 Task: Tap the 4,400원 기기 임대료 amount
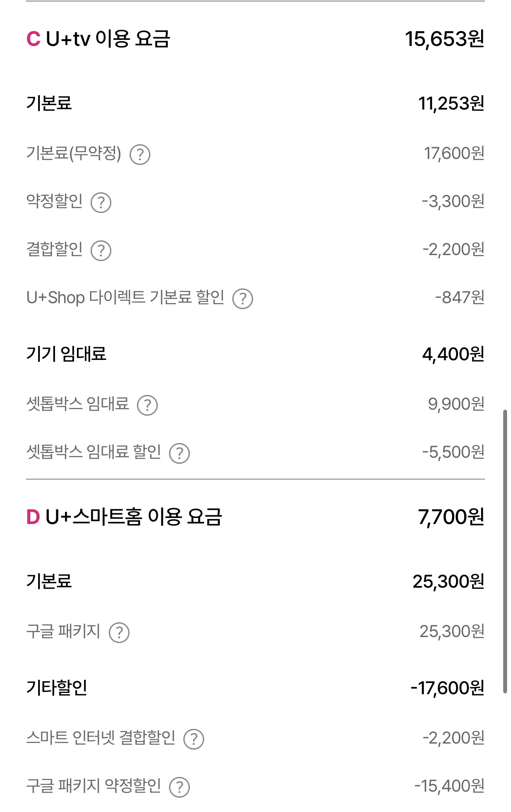pos(453,355)
